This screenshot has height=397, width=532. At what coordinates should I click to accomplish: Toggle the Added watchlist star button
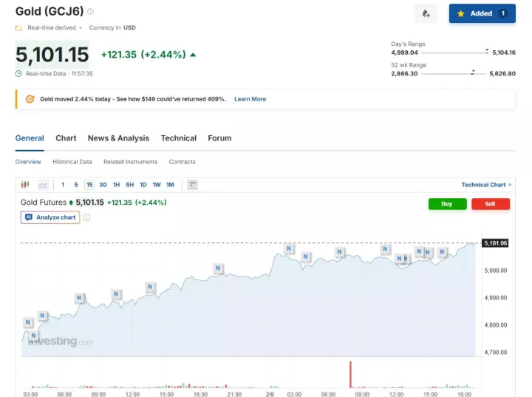click(x=482, y=13)
